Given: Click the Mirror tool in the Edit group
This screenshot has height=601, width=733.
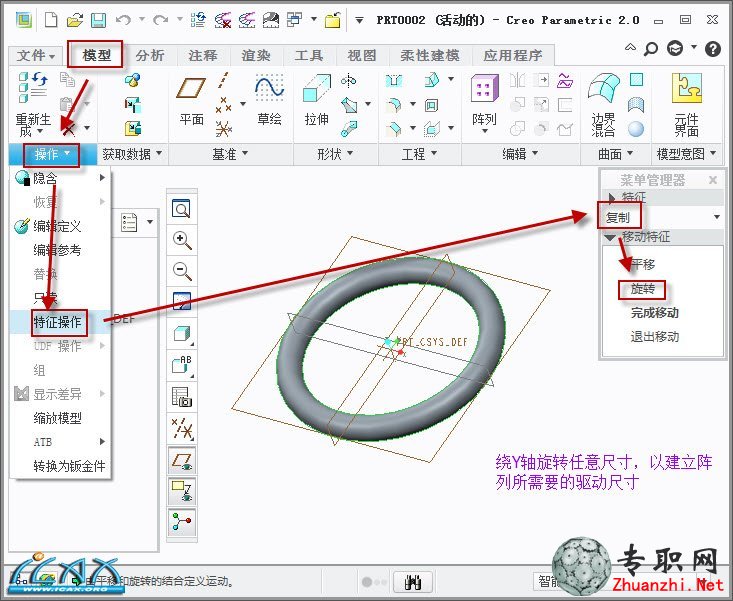Looking at the screenshot, I should coord(517,80).
